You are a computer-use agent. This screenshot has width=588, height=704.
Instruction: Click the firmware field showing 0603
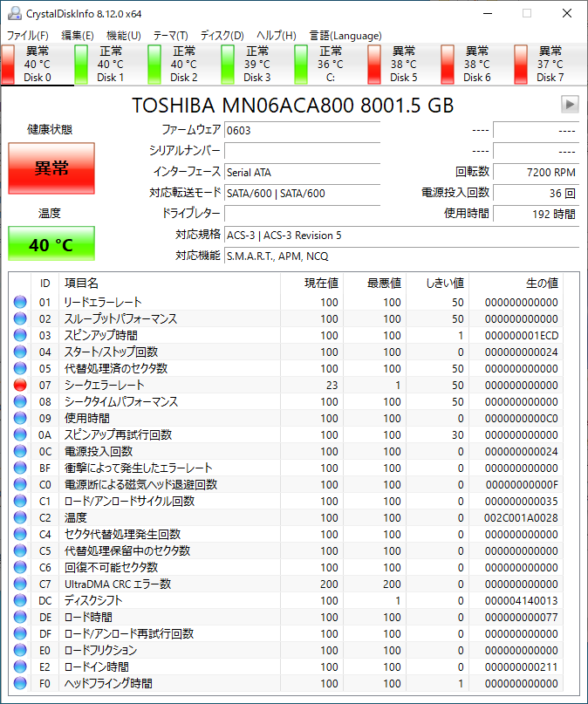[302, 130]
